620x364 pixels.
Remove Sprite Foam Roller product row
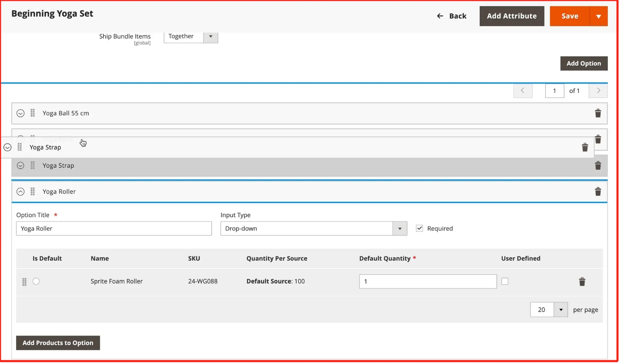point(582,282)
